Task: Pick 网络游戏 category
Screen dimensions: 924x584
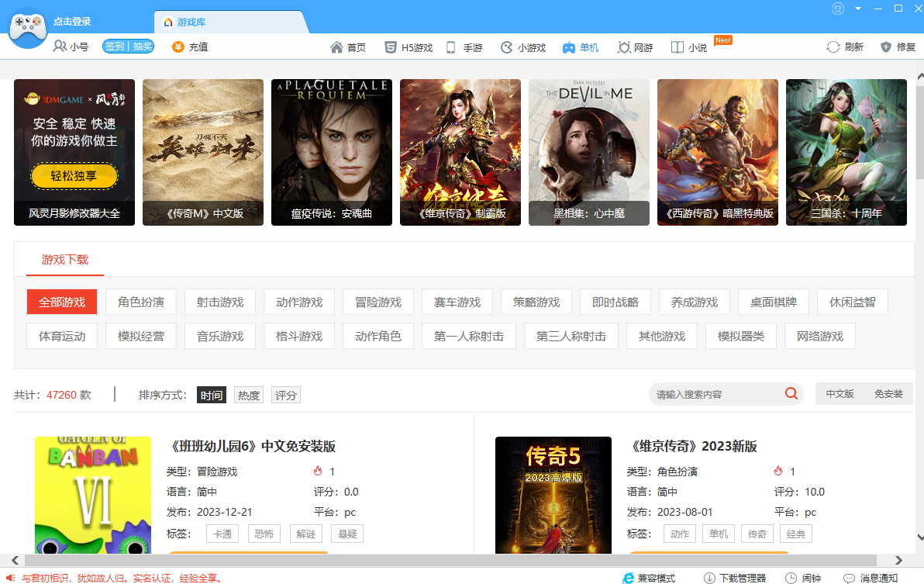Action: point(820,336)
